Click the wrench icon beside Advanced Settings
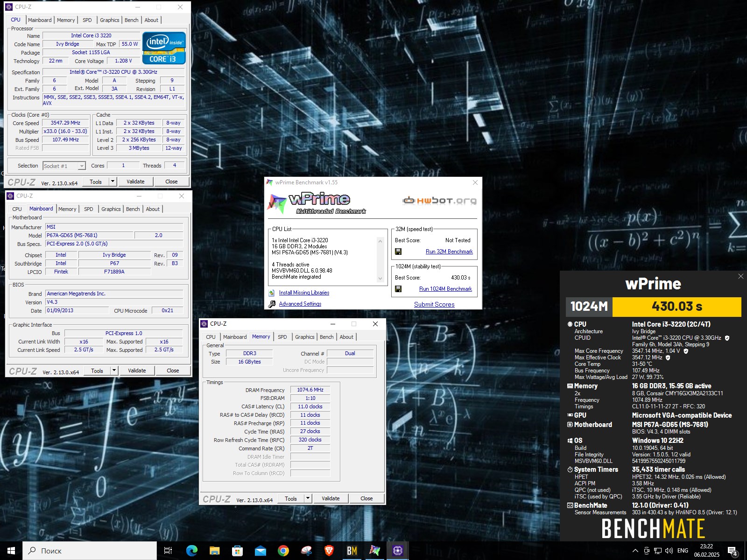This screenshot has height=560, width=747. [x=272, y=304]
